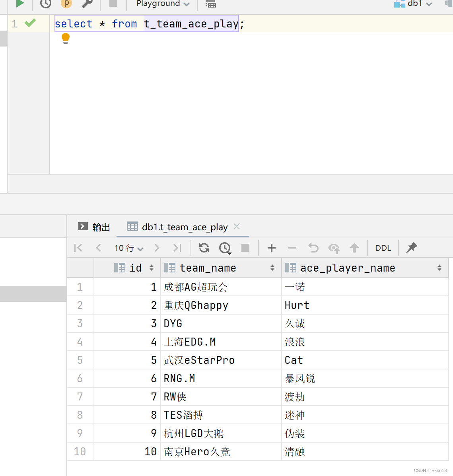
Task: Click the preview pending changes icon
Action: pos(334,248)
